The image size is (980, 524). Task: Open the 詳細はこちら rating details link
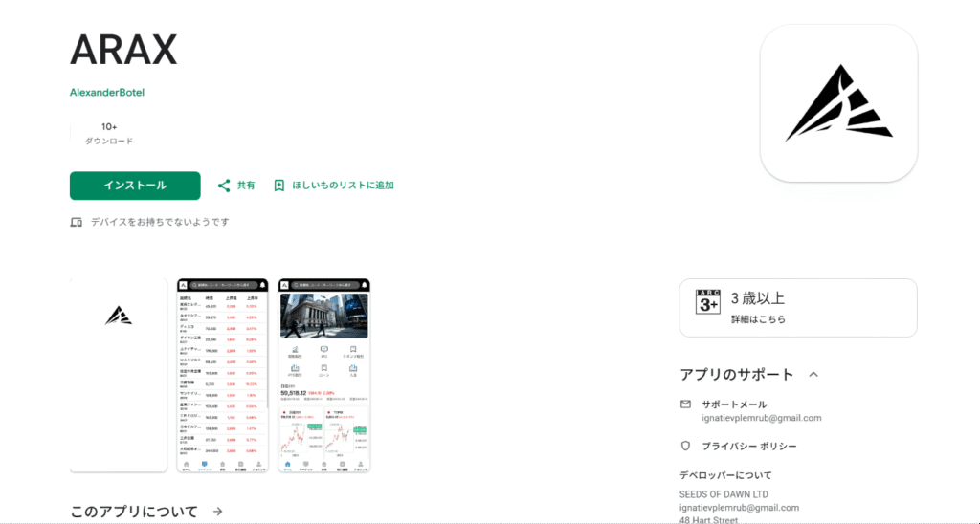pos(758,319)
